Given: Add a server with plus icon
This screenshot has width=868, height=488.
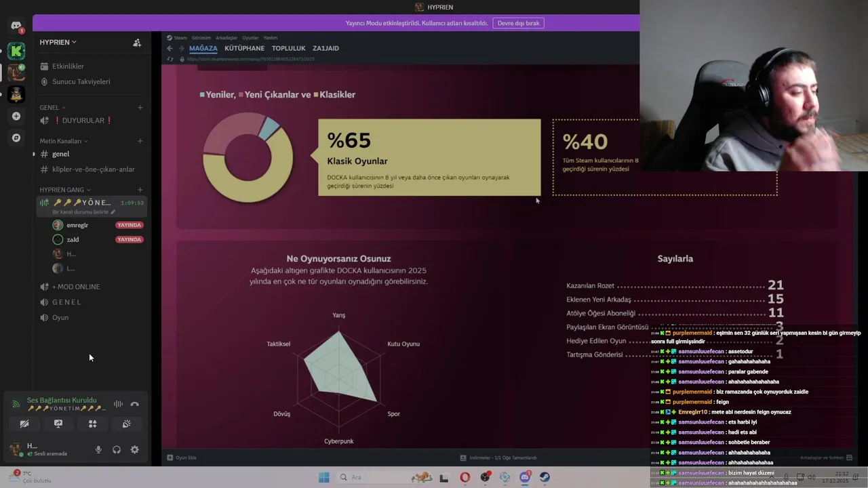Looking at the screenshot, I should (16, 116).
